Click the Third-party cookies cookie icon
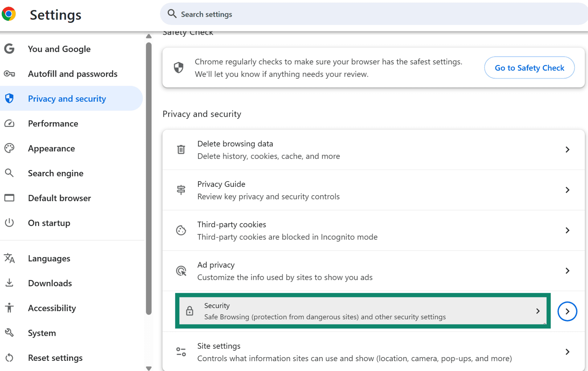 coord(181,230)
